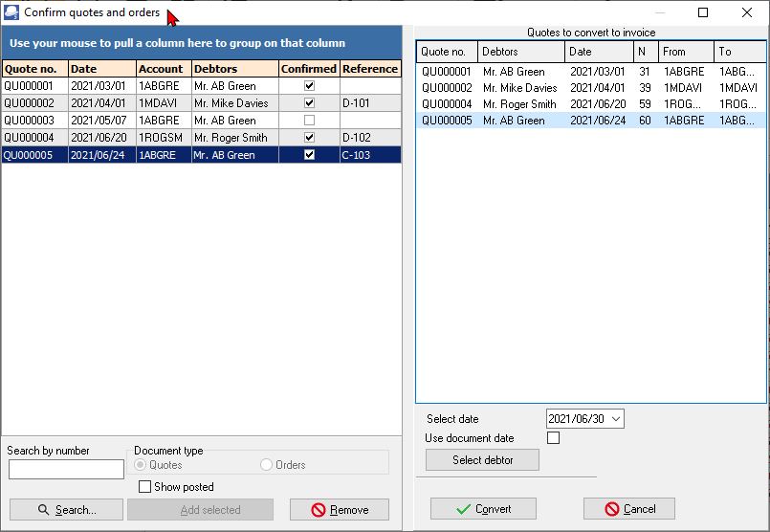Toggle Confirmed checkbox for quote QU000003
770x532 pixels.
[x=309, y=121]
